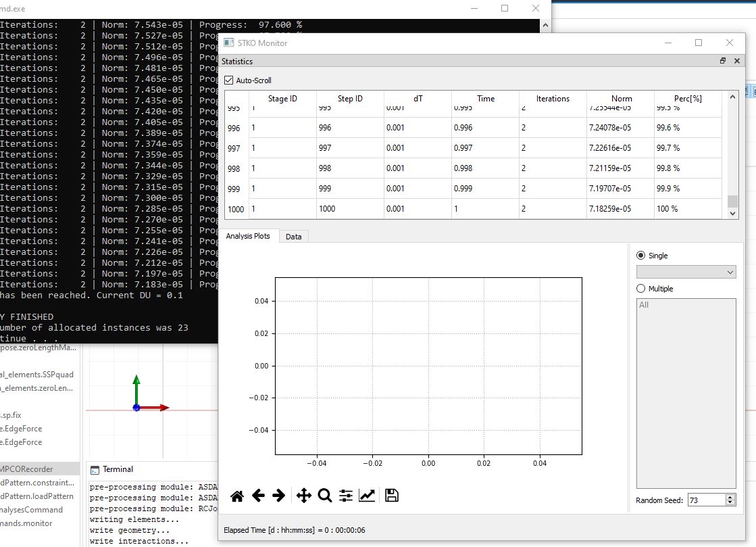This screenshot has width=756, height=547.
Task: Go back to the previous plot view
Action: [258, 496]
